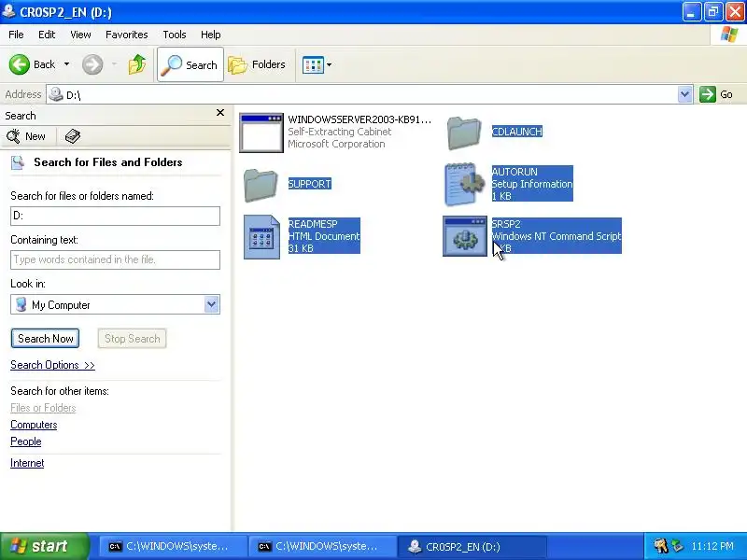Viewport: 747px width, 560px height.
Task: Click the CDLAUNCH folder name label
Action: pos(517,132)
